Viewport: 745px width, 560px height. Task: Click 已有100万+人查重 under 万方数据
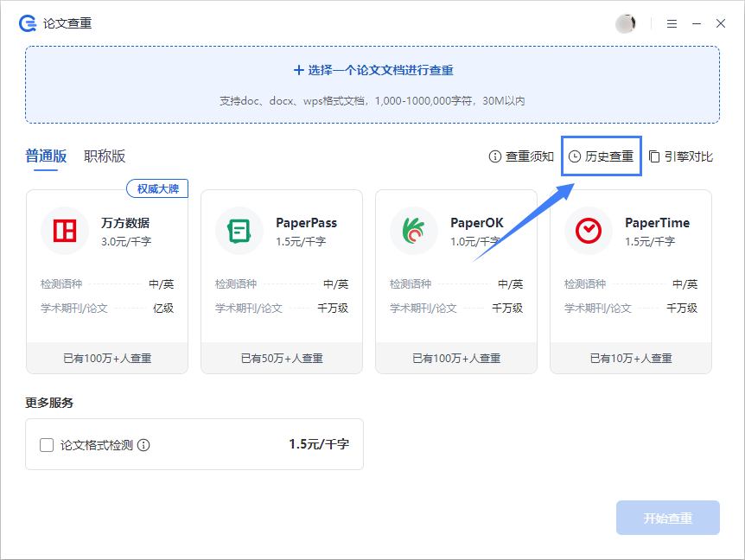(107, 358)
